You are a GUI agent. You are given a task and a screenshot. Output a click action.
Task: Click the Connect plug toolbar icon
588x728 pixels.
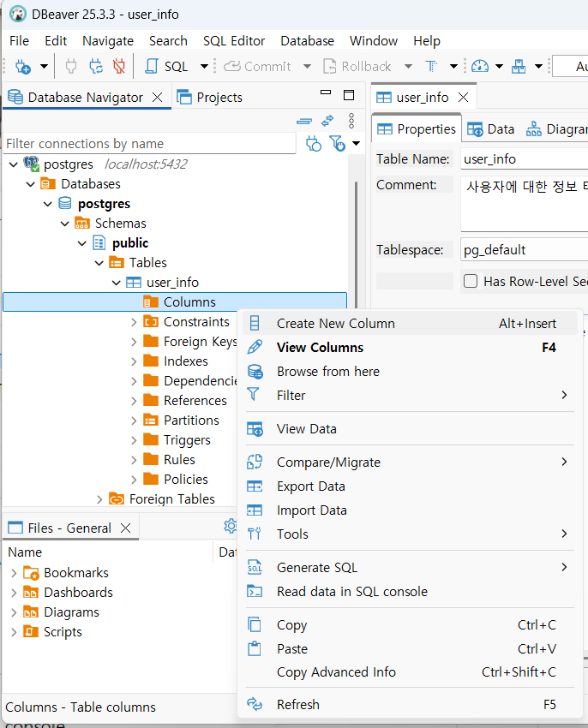coord(71,67)
